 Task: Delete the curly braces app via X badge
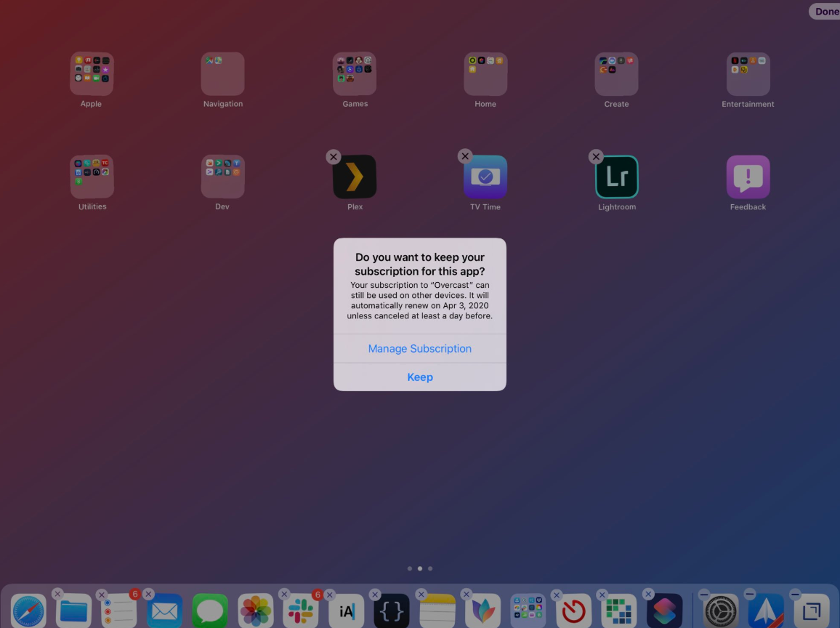point(375,595)
